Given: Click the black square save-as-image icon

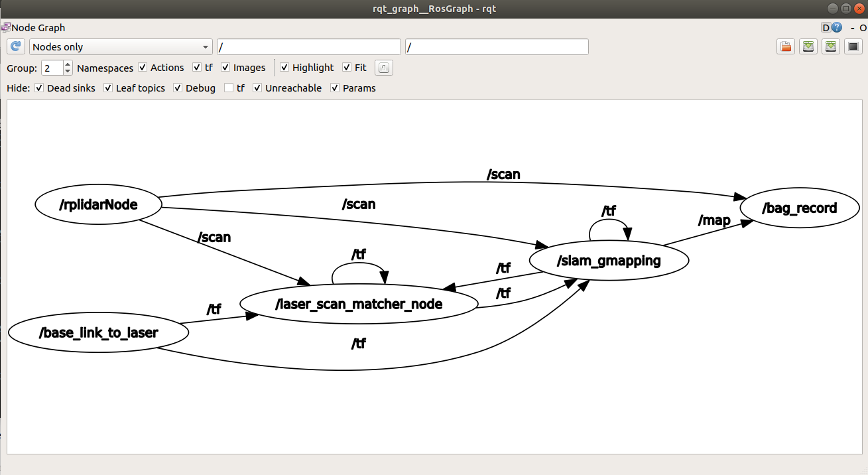Looking at the screenshot, I should pyautogui.click(x=853, y=46).
